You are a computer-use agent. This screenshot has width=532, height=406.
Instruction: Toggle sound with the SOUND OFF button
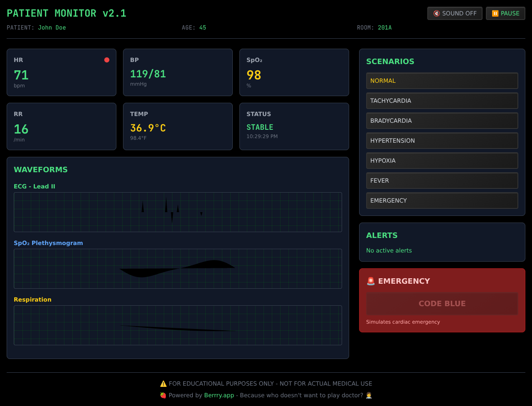(455, 13)
